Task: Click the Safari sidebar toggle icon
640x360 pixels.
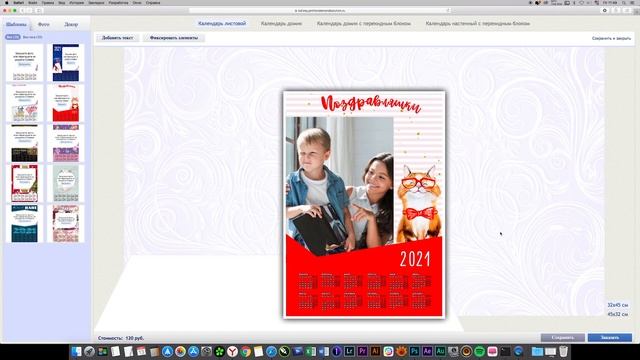Action: [39, 10]
